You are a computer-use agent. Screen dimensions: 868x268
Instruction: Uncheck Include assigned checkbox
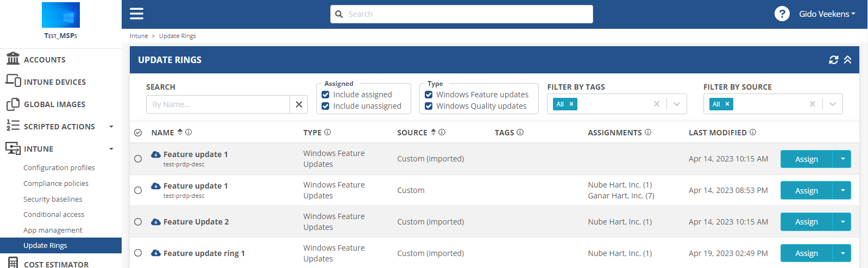325,95
